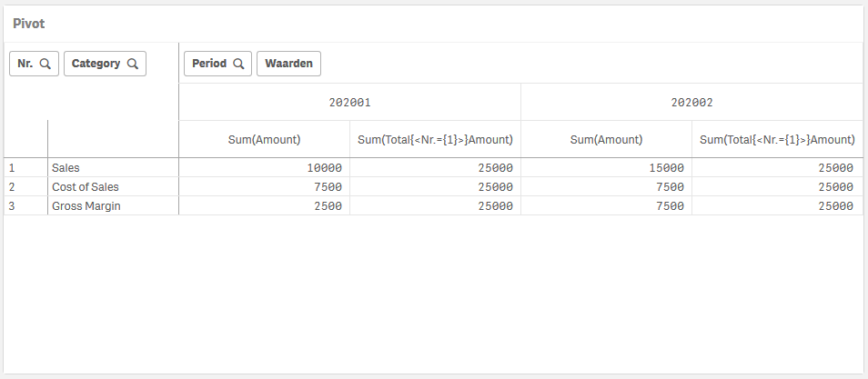868x379 pixels.
Task: Click the 2500 Gross Margin cell
Action: [x=265, y=205]
